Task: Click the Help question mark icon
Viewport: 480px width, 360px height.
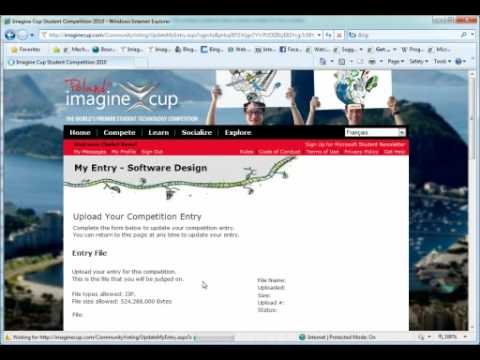Action: [459, 62]
